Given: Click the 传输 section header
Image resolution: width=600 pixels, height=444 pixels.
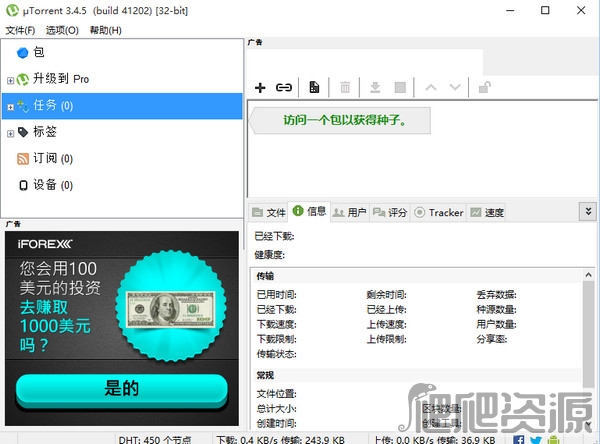Looking at the screenshot, I should tap(265, 276).
